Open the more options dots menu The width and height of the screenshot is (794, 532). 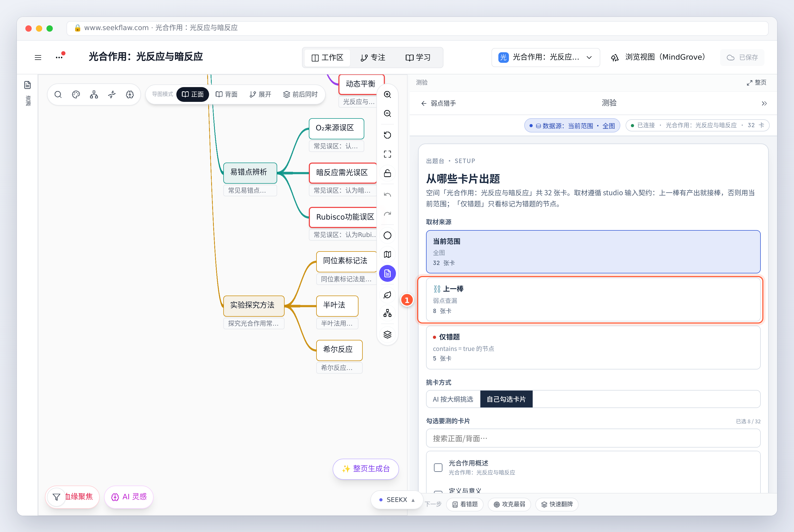59,57
